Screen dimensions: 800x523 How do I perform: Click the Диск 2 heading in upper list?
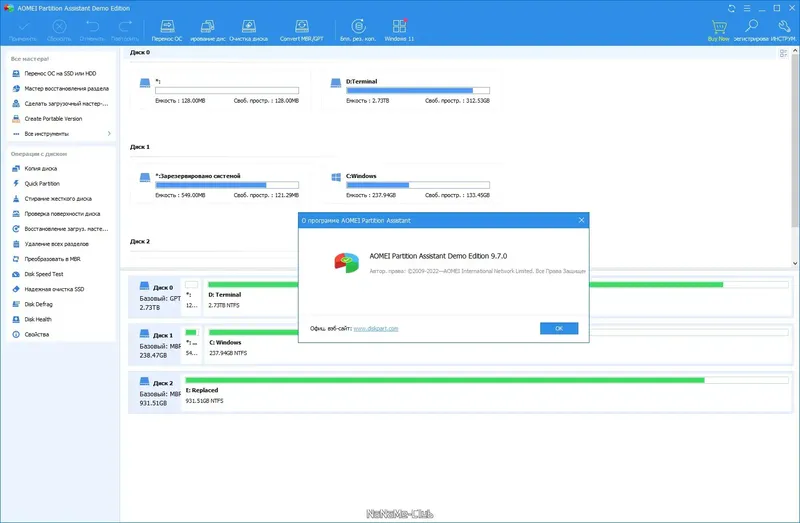point(140,241)
